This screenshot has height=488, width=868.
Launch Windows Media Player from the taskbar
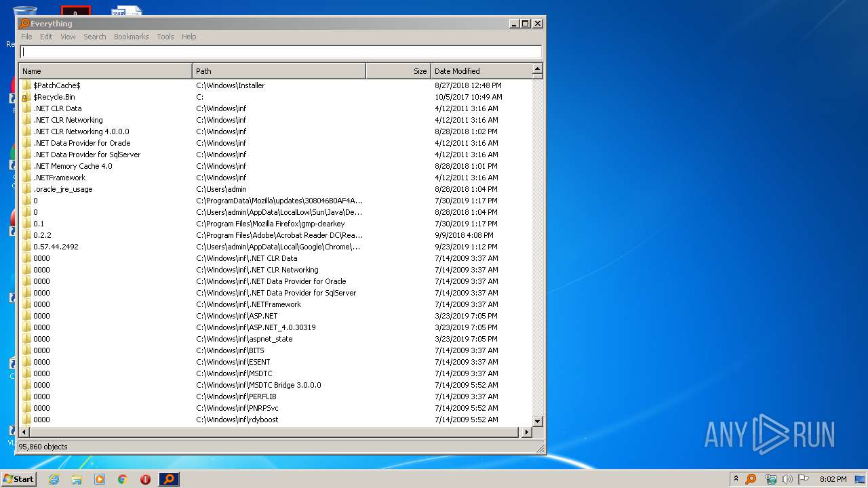[100, 479]
